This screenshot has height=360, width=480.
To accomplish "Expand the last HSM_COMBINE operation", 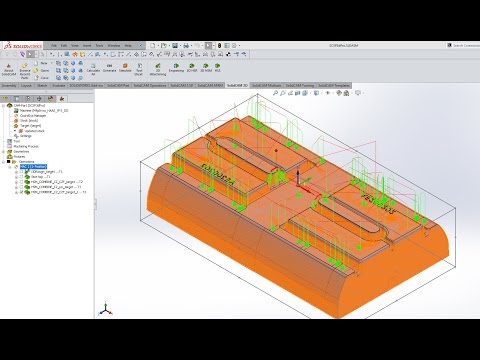I will 16,192.
